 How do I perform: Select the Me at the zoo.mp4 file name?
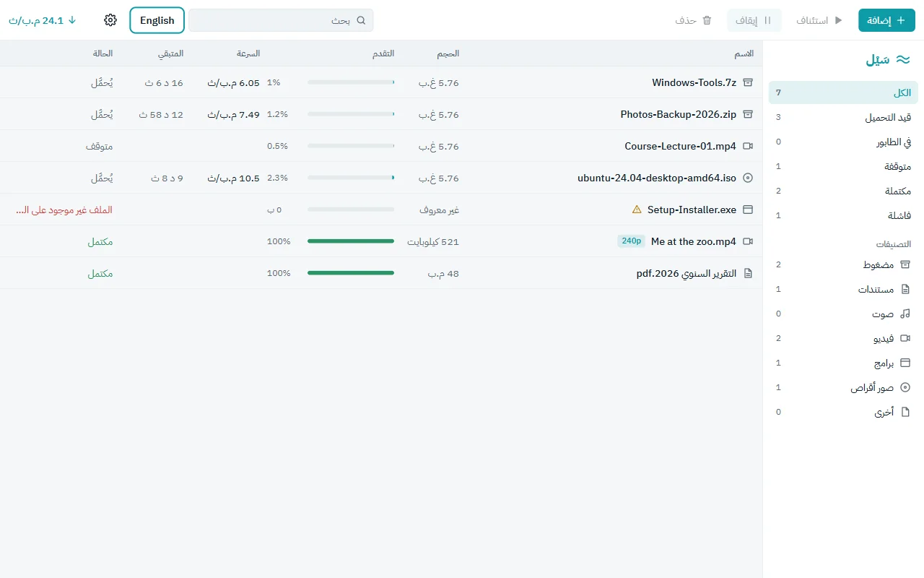pos(694,241)
